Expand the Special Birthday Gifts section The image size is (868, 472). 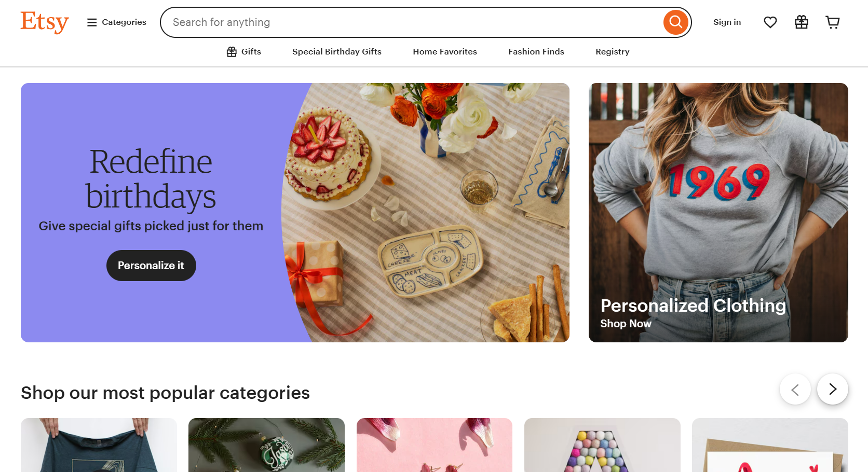[x=336, y=51]
